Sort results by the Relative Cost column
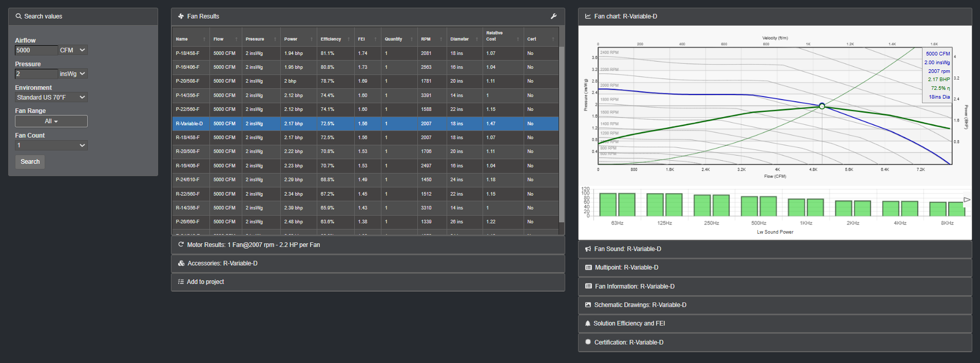This screenshot has height=363, width=980. 503,36
